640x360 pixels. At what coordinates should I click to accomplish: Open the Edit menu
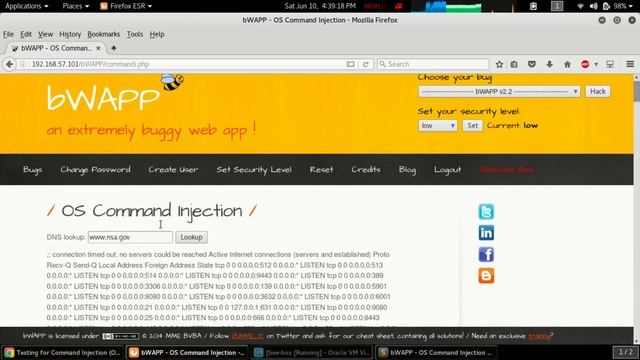26,34
